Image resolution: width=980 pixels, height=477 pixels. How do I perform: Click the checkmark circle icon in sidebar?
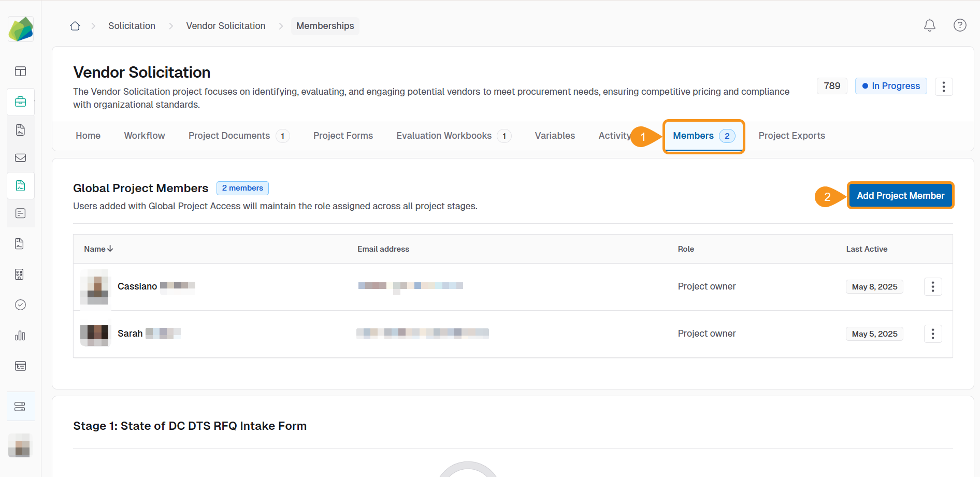coord(20,305)
